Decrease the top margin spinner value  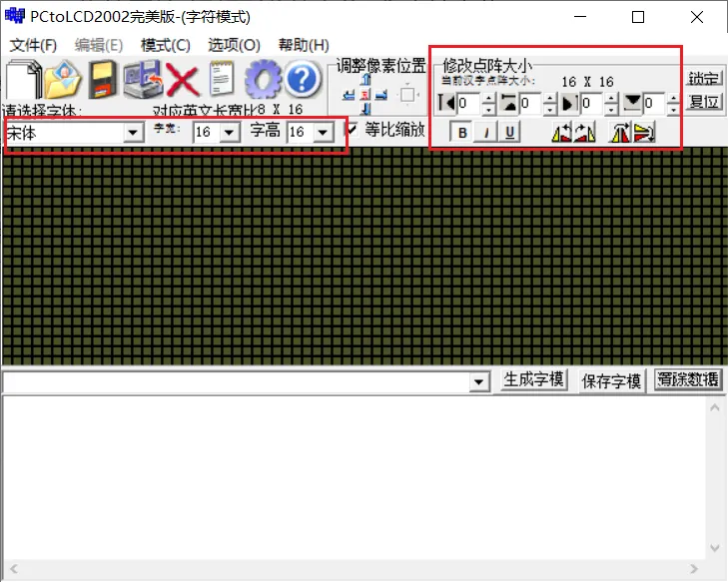point(549,109)
